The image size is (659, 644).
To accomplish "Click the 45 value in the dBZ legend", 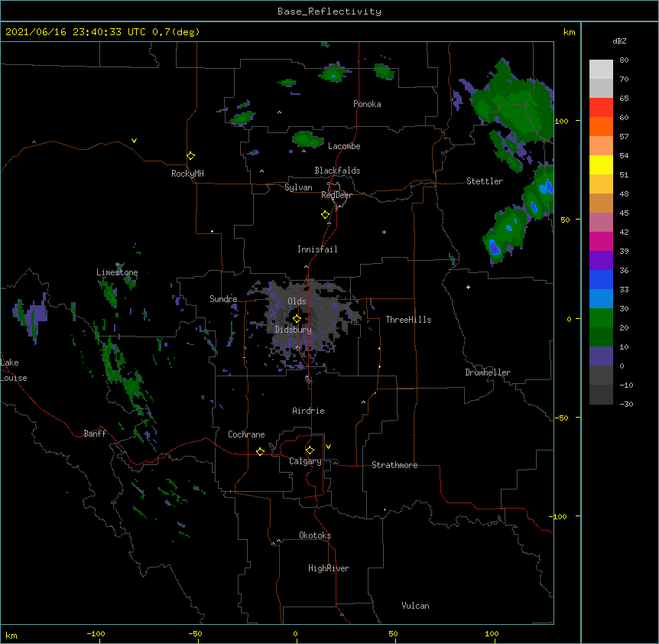I will tap(624, 213).
